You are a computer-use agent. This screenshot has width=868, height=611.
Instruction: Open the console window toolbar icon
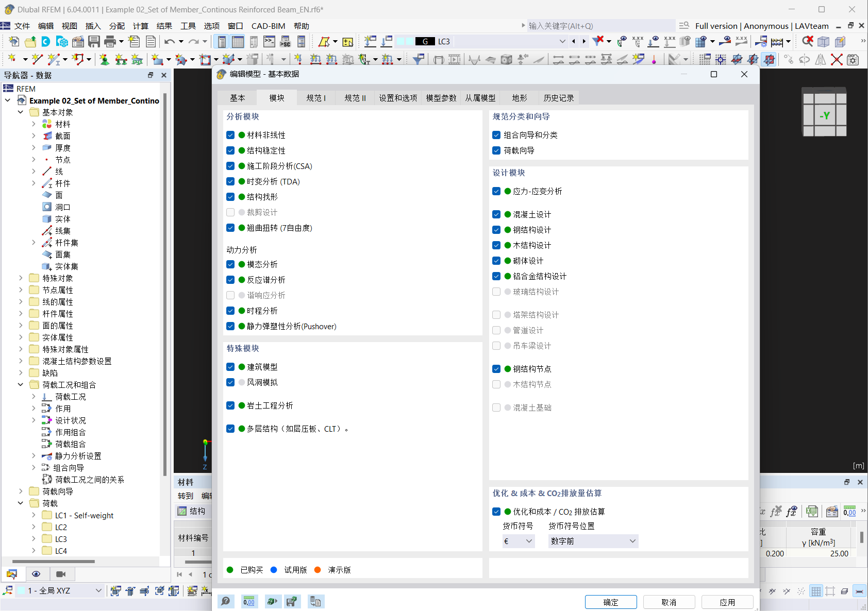click(x=269, y=42)
